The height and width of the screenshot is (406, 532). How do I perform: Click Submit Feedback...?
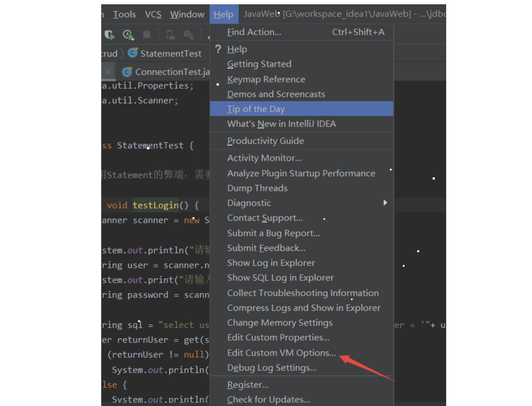pos(302,248)
